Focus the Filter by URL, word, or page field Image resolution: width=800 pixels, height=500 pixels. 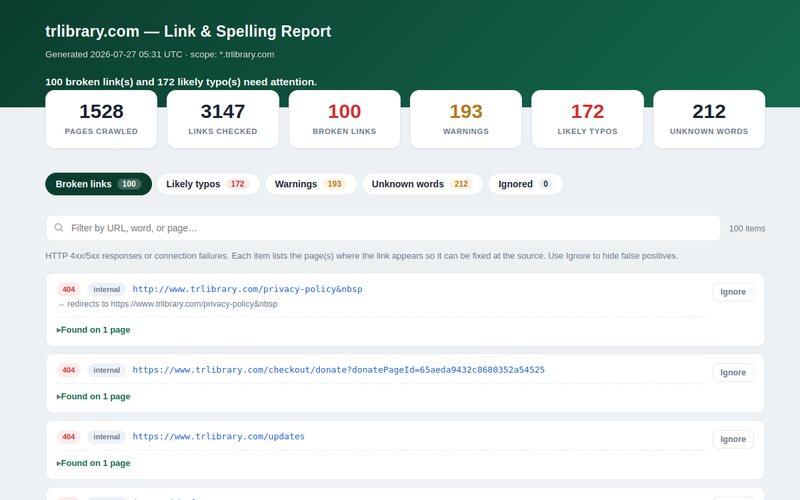coord(383,228)
